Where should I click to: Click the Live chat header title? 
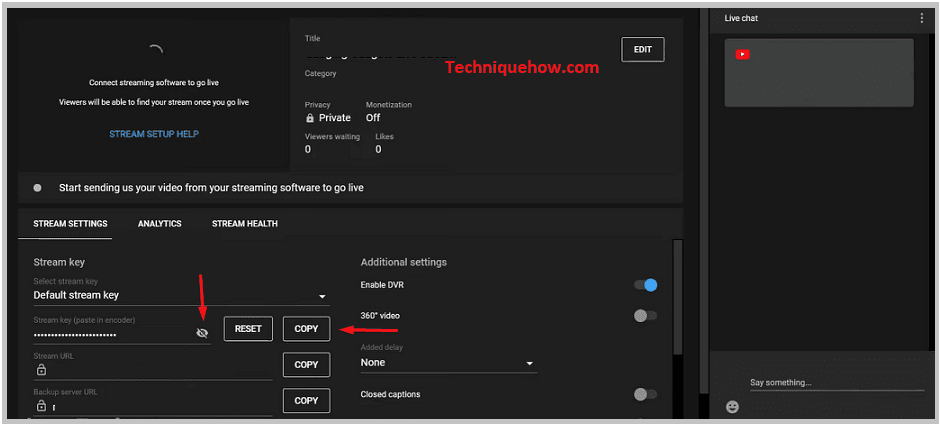[x=741, y=19]
